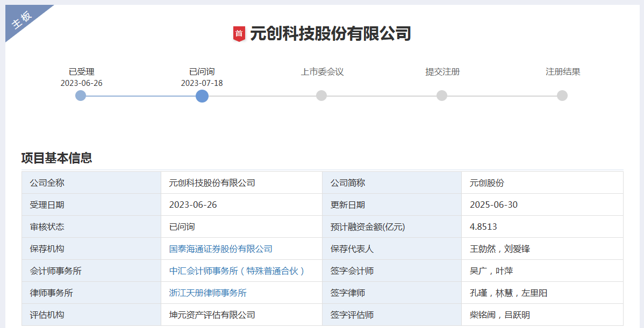Select the 已问询 timeline node
This screenshot has width=644, height=328.
pos(202,96)
